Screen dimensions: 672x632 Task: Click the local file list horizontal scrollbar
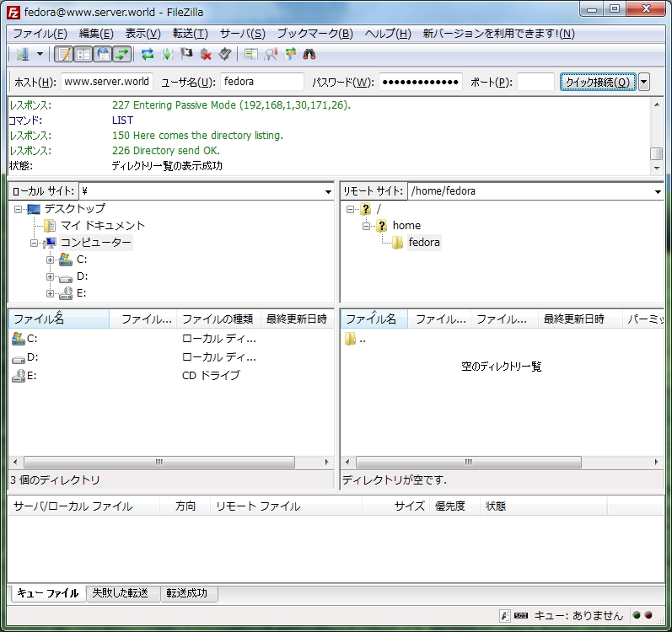[159, 462]
